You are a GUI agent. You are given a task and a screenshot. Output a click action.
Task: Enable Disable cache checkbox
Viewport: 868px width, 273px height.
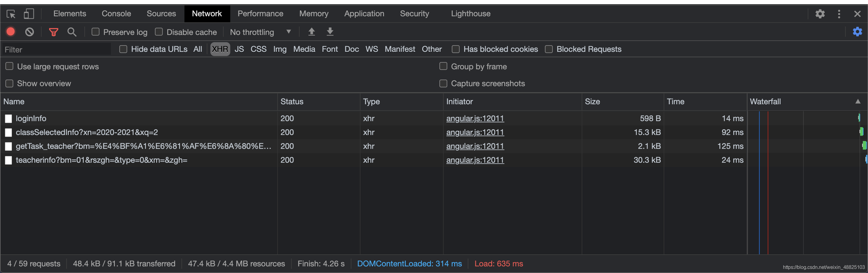click(159, 32)
